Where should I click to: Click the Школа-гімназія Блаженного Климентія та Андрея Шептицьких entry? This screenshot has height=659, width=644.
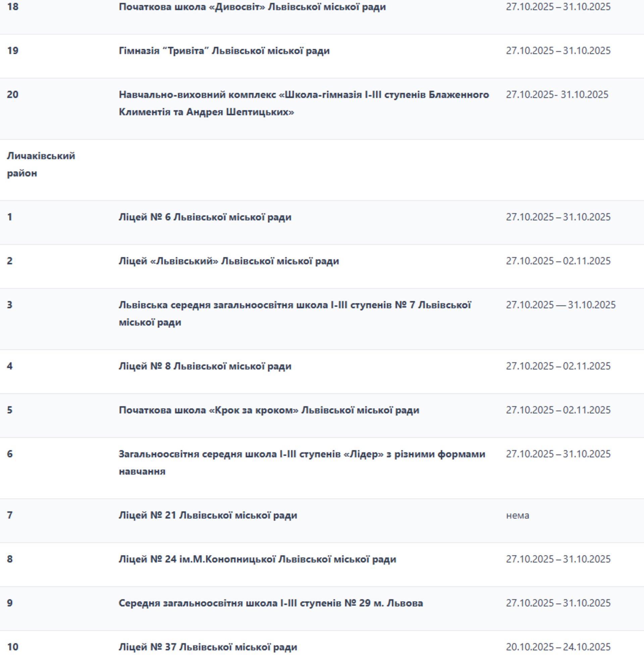coord(304,103)
